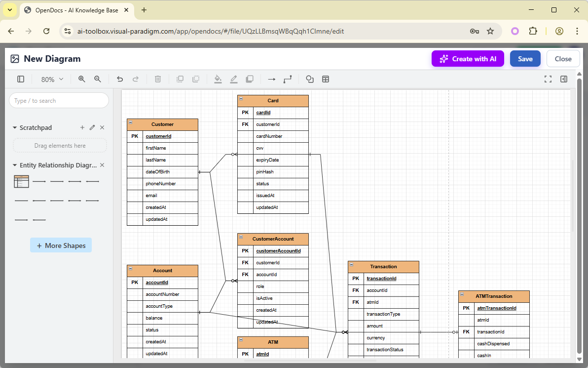This screenshot has width=588, height=368.
Task: Collapse the right format panel
Action: click(x=564, y=79)
